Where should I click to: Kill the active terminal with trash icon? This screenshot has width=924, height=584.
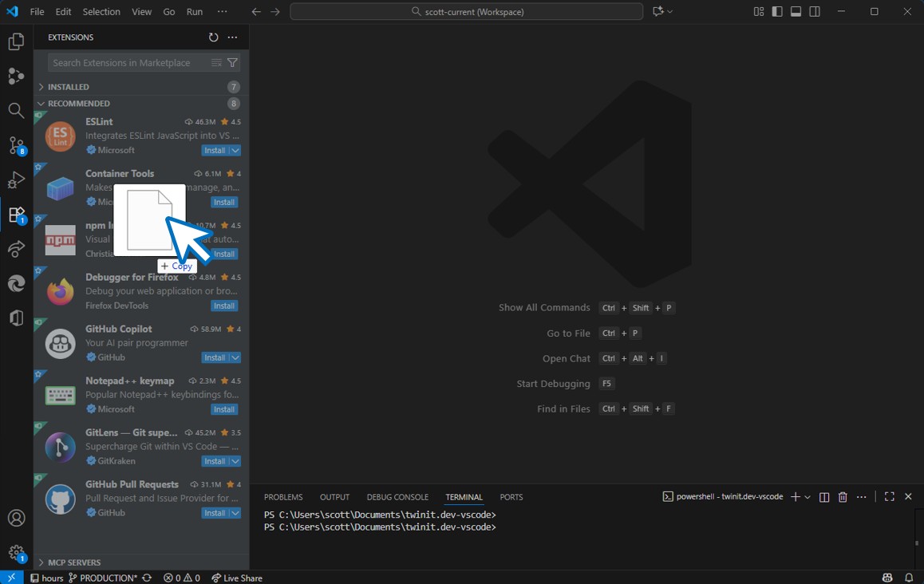(843, 496)
